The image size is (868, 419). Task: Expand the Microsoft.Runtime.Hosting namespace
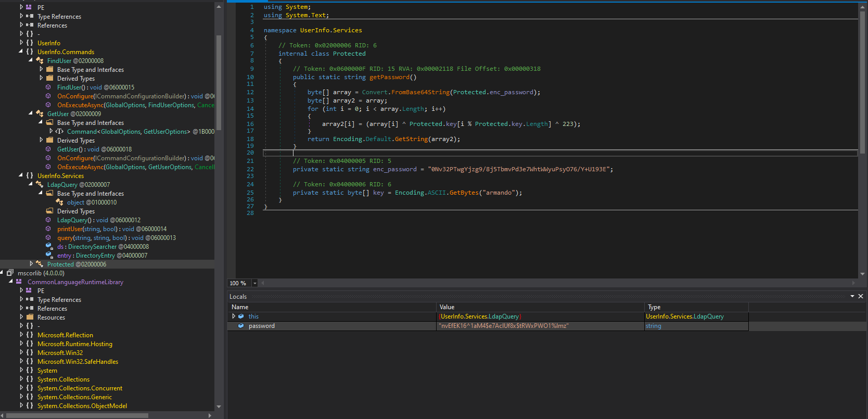tap(21, 344)
